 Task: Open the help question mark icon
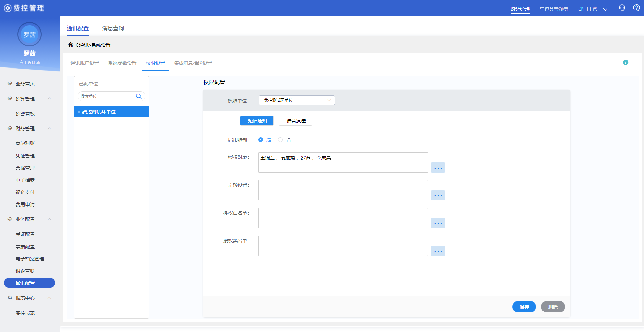(637, 8)
